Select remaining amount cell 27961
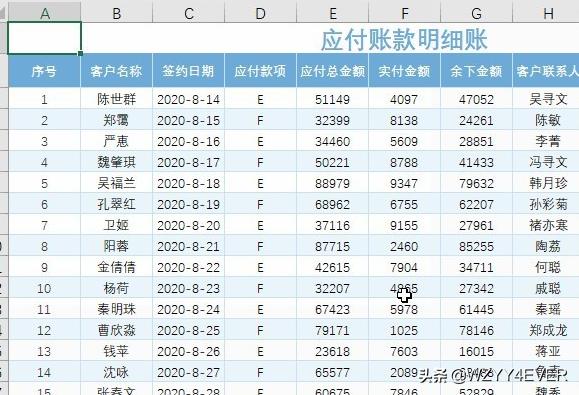 [476, 225]
